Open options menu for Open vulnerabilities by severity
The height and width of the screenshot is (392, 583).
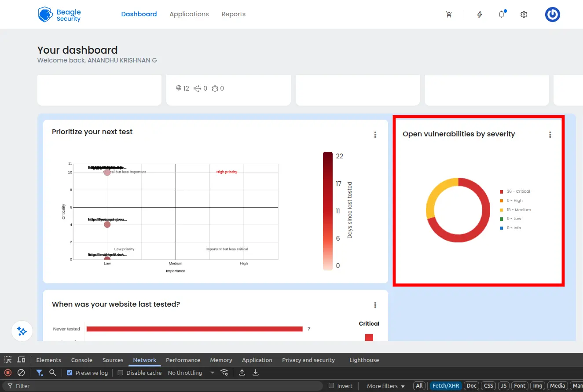[x=550, y=135]
